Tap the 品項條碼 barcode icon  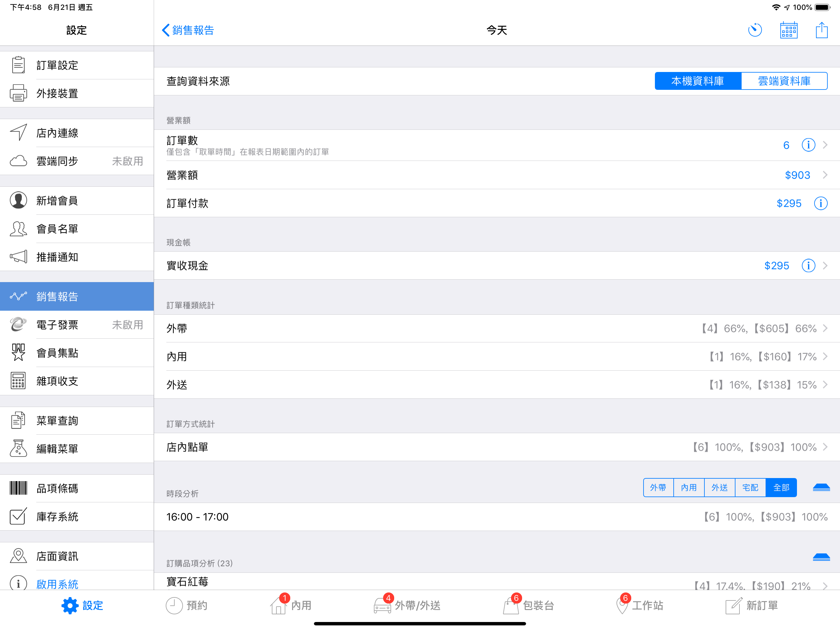click(18, 488)
